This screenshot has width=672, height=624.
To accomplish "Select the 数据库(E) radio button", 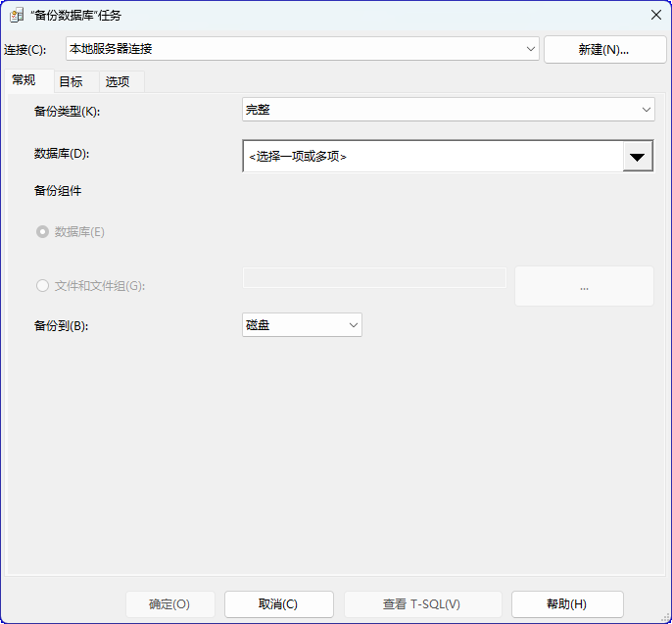I will point(42,232).
